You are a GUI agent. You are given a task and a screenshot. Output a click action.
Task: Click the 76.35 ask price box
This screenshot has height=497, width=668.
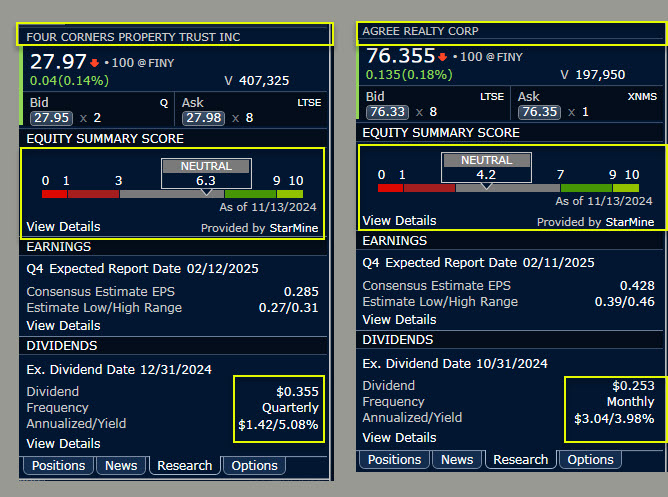(538, 113)
